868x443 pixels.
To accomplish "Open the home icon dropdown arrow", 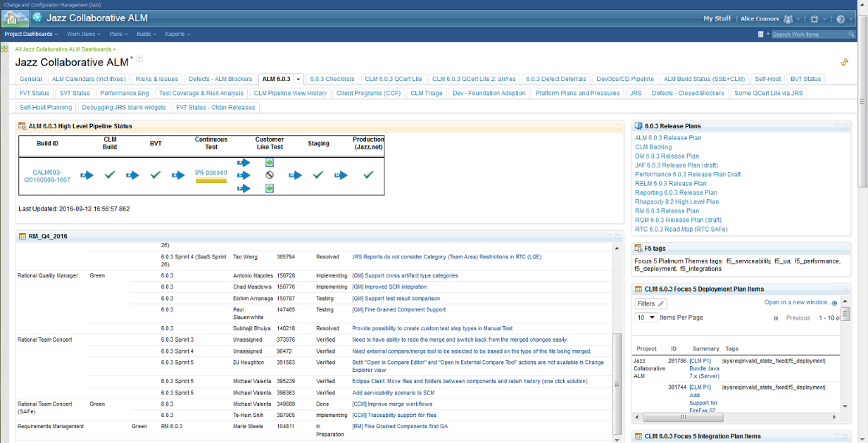I will click(26, 20).
